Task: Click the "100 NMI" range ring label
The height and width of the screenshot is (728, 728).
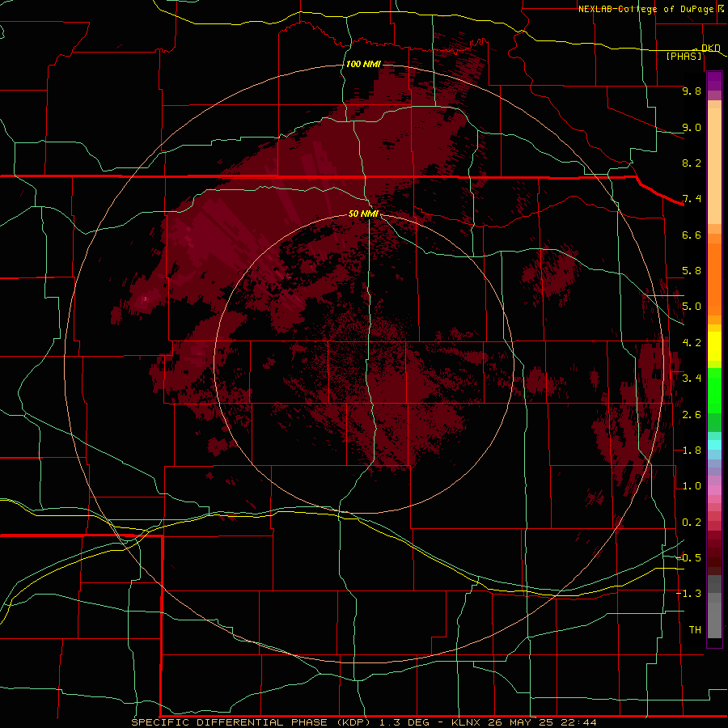Action: click(x=363, y=64)
